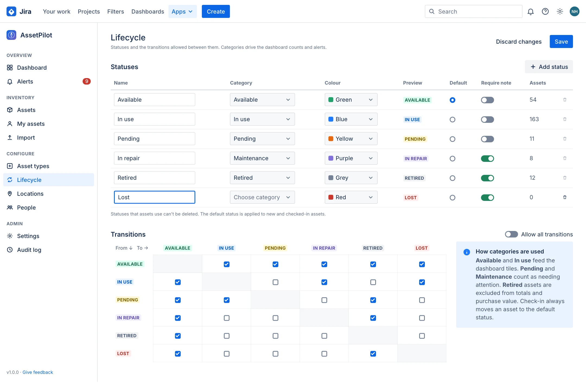Screen dimensions: 586x392
Task: Open the Green colour selector for Available
Action: click(351, 99)
